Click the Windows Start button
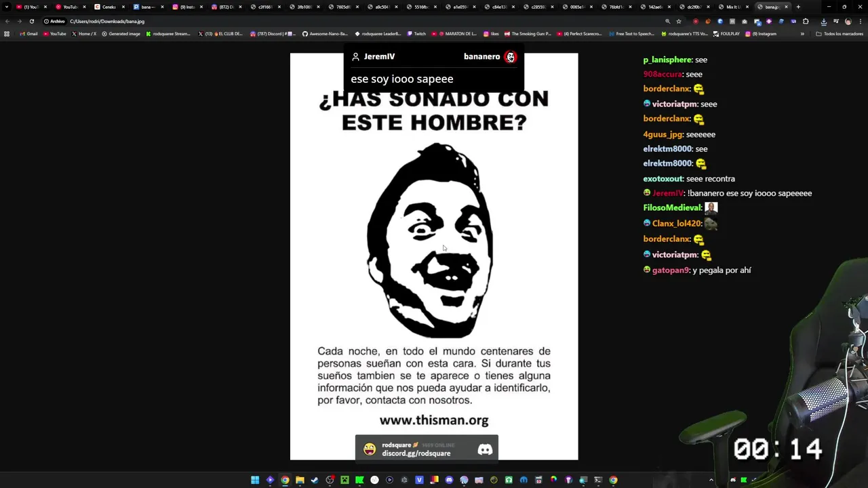The width and height of the screenshot is (868, 488). point(255,480)
